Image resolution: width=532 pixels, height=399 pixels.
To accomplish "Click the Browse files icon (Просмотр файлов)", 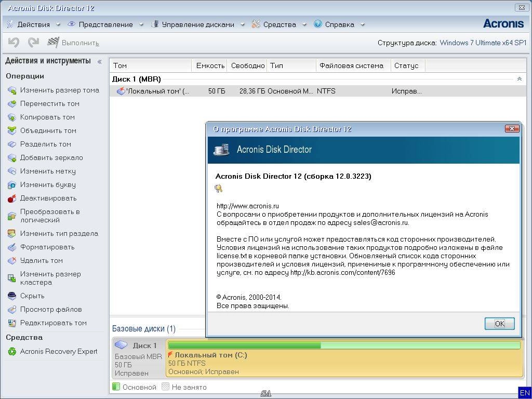I will (x=12, y=310).
